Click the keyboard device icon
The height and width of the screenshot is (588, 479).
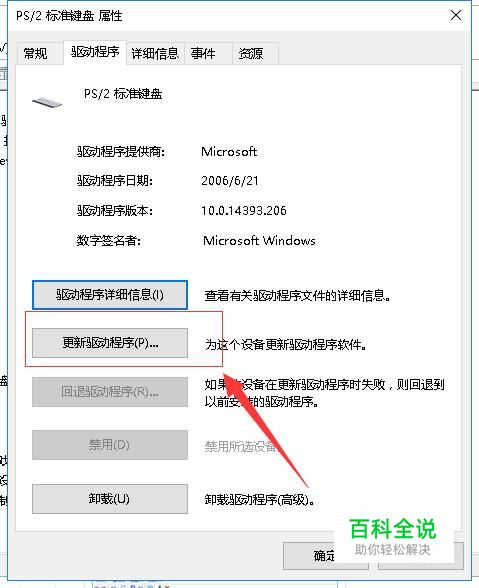coord(47,102)
